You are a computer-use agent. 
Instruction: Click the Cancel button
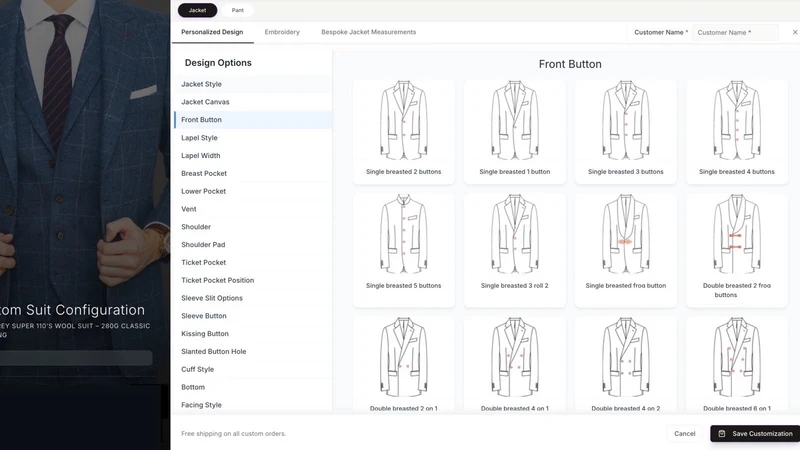685,434
